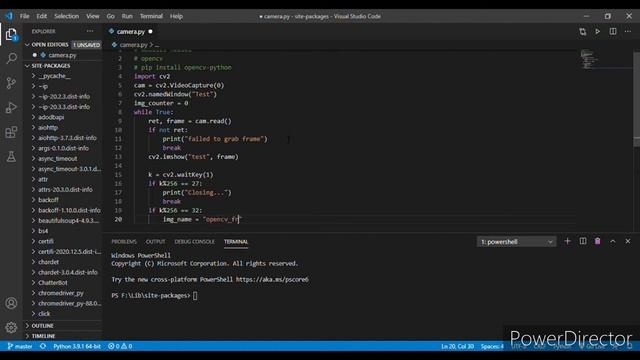Click the editor vertical scrollbar thumb
The image size is (640, 360).
point(636,98)
